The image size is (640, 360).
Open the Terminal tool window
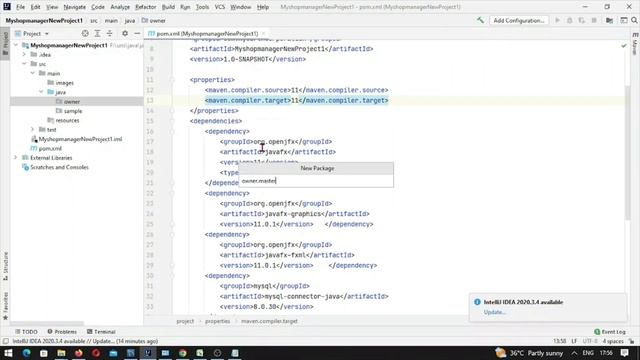101,332
